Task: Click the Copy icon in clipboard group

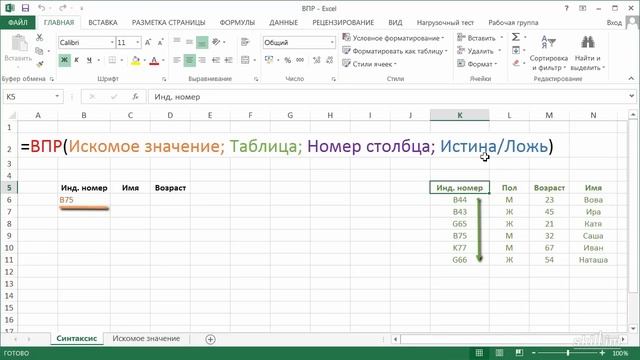Action: (40, 51)
